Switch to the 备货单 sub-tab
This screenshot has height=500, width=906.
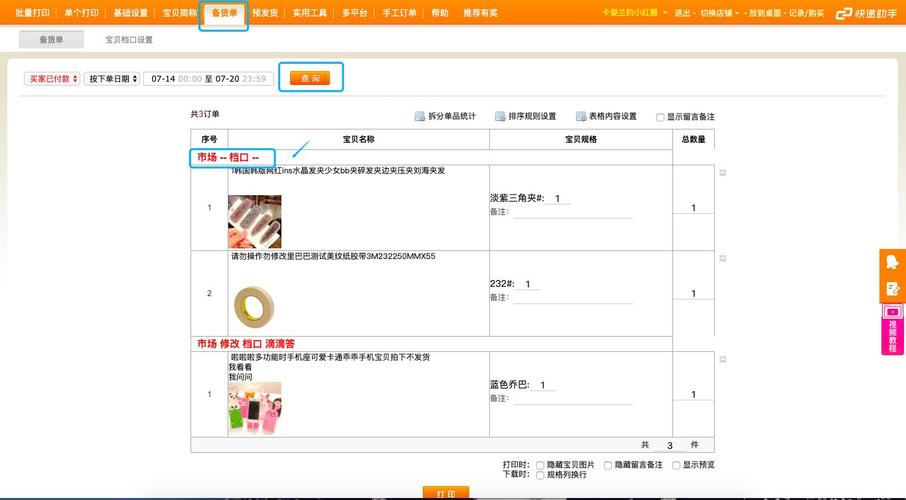point(51,39)
